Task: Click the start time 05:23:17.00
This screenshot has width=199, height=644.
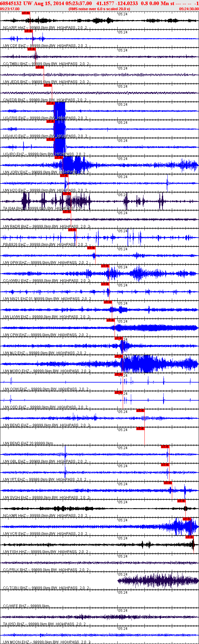Action: (x=10, y=9)
